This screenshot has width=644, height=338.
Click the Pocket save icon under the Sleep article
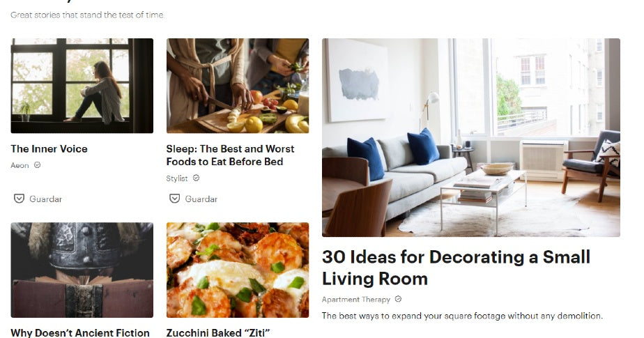pyautogui.click(x=174, y=199)
